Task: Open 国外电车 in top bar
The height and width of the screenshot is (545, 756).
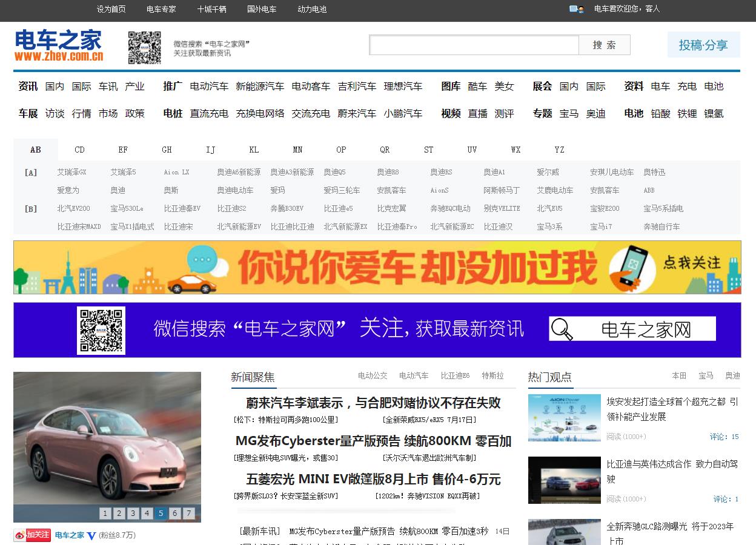Action: point(262,9)
